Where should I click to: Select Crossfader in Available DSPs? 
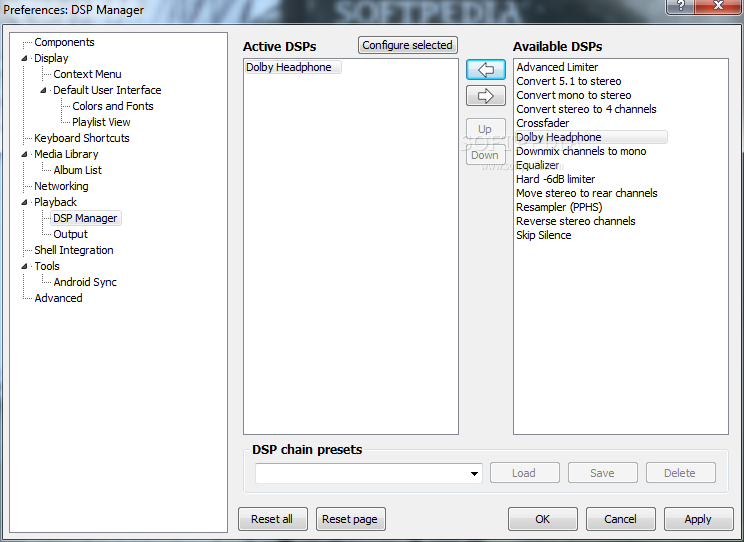pos(542,123)
